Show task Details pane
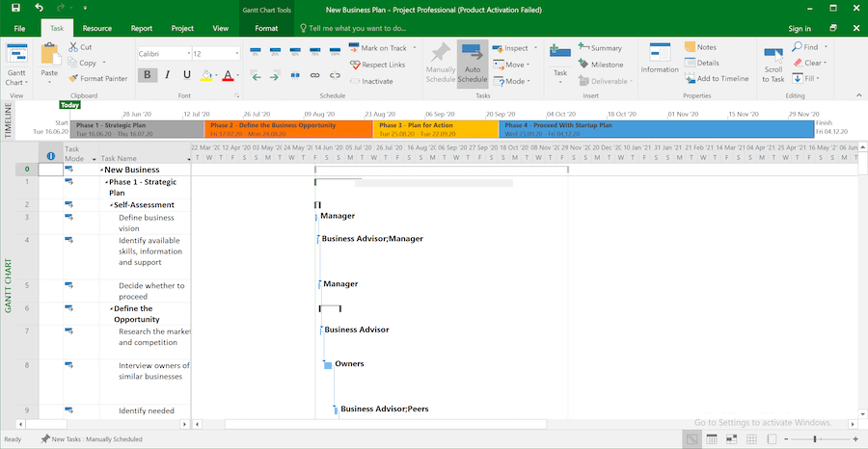868x449 pixels. [x=702, y=63]
